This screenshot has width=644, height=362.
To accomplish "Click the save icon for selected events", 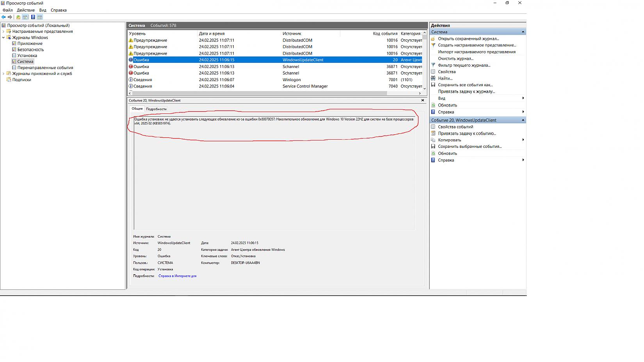I will 433,147.
